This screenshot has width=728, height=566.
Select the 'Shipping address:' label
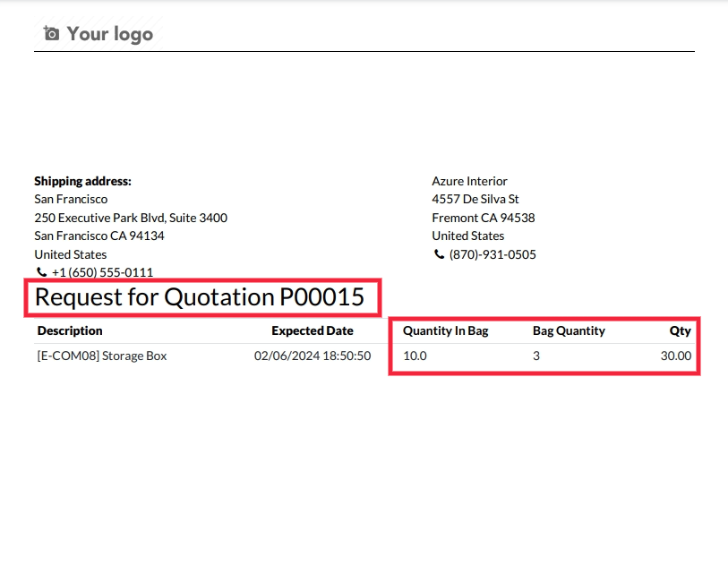pyautogui.click(x=82, y=181)
